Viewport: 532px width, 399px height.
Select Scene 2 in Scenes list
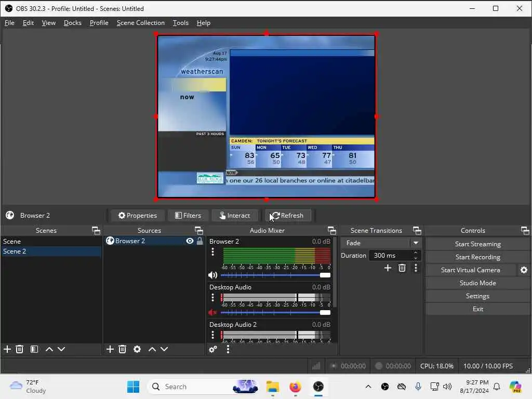click(x=51, y=251)
